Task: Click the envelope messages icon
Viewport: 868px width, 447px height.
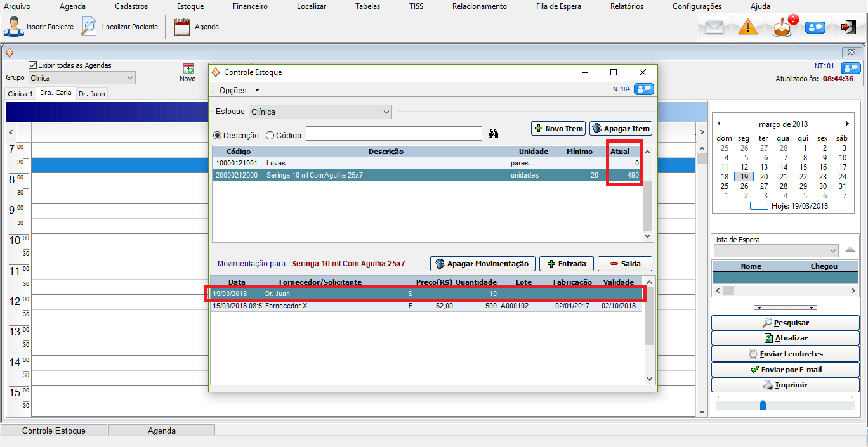Action: click(714, 28)
